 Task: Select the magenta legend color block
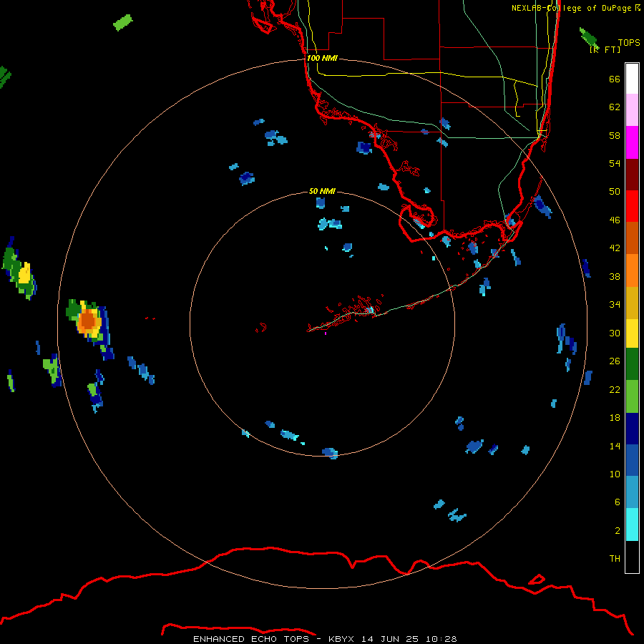[x=632, y=142]
